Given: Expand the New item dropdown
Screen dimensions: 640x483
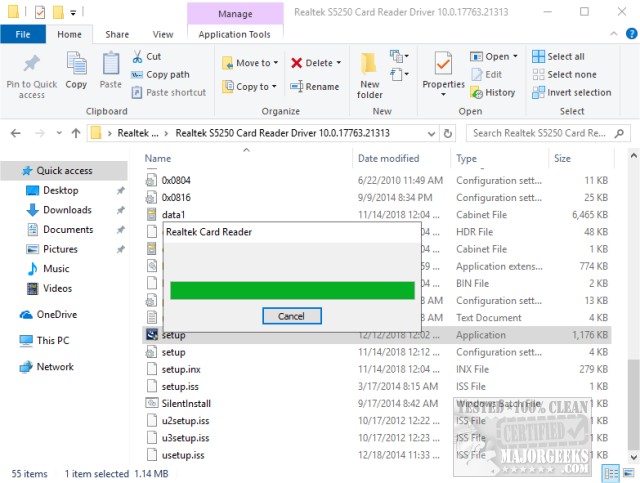Looking at the screenshot, I should (400, 56).
